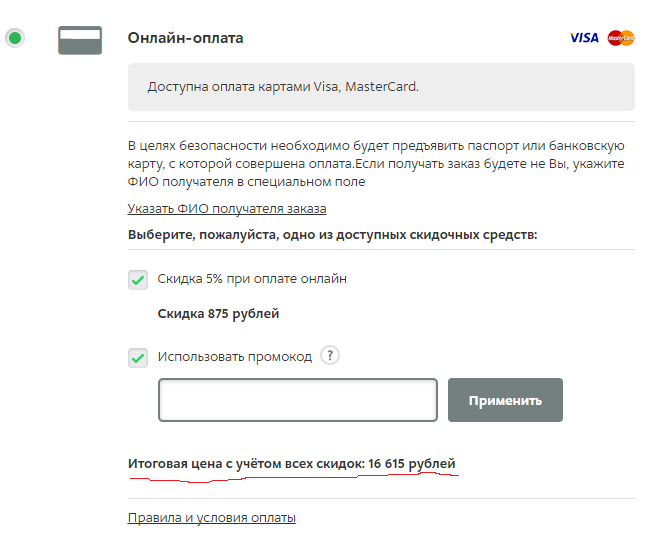Click the gray credit card icon
646x550 pixels.
[x=80, y=40]
